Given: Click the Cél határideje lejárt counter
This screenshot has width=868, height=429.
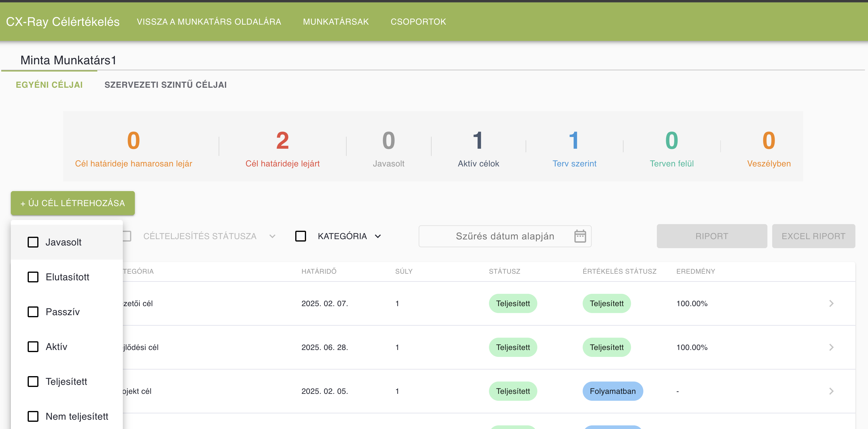Looking at the screenshot, I should (x=282, y=148).
